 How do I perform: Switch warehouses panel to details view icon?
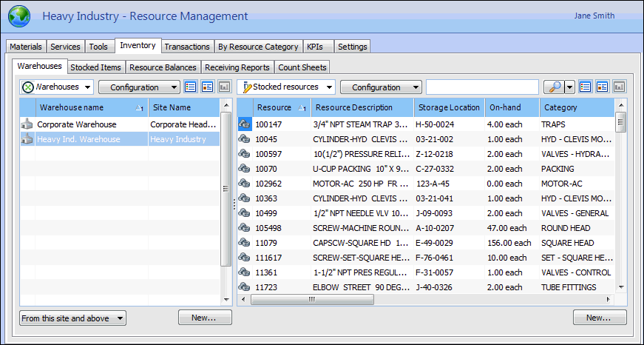(x=207, y=87)
